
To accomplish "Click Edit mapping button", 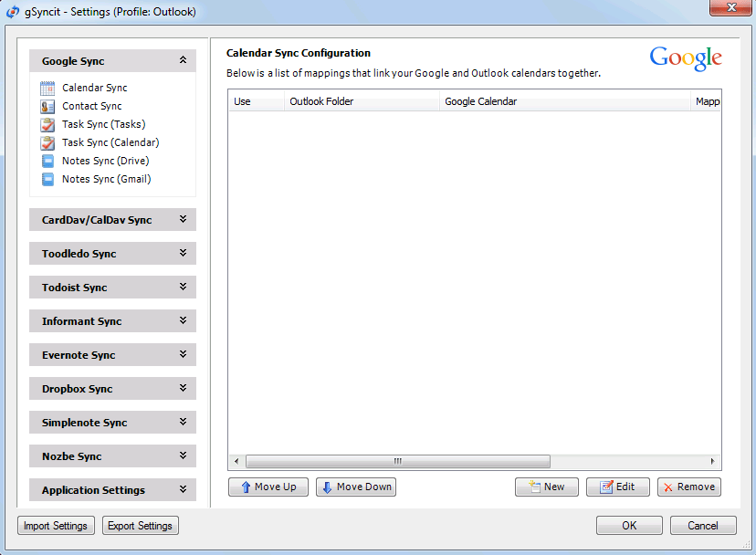I will click(618, 487).
